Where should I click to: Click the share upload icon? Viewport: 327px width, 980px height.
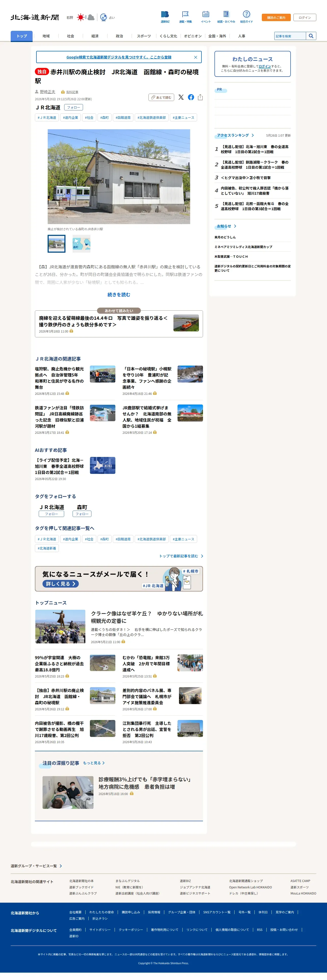pos(200,97)
